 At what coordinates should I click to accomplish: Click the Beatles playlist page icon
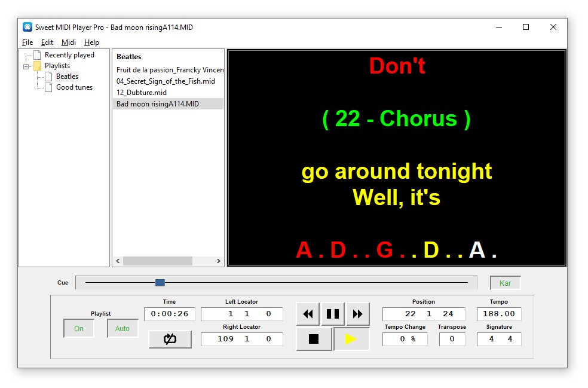click(48, 77)
